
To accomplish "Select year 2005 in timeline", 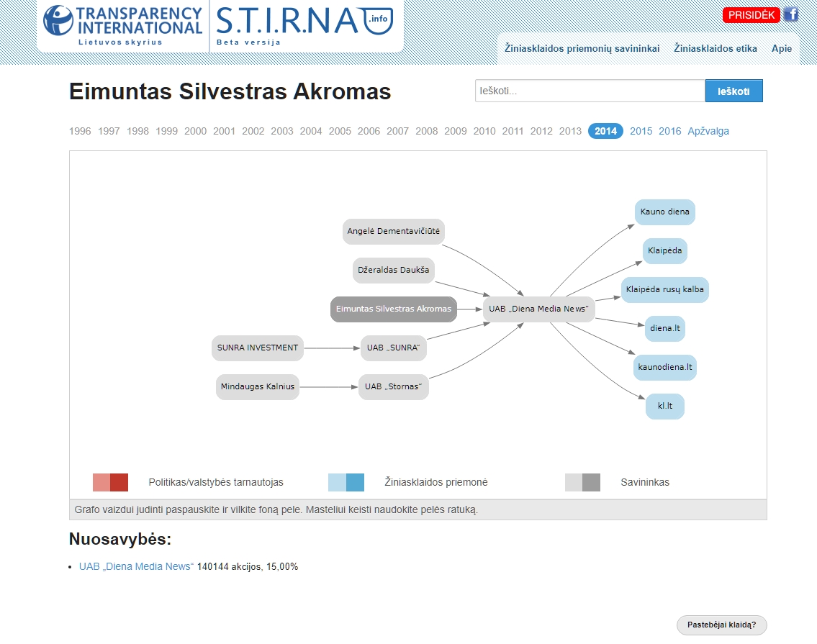I will point(340,131).
